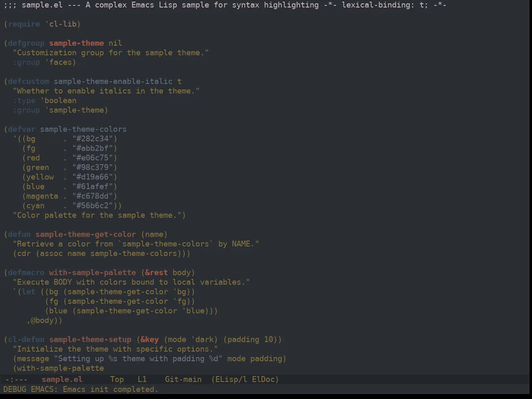Click the let keyword in the macro body

29,291
